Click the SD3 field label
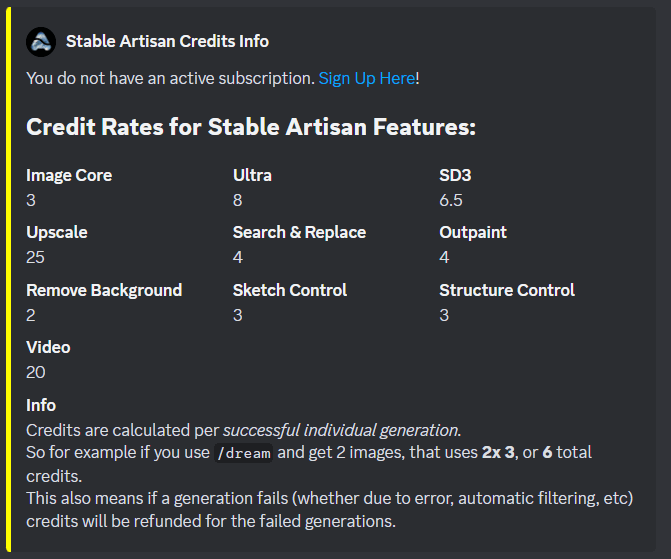This screenshot has width=671, height=559. (x=455, y=175)
